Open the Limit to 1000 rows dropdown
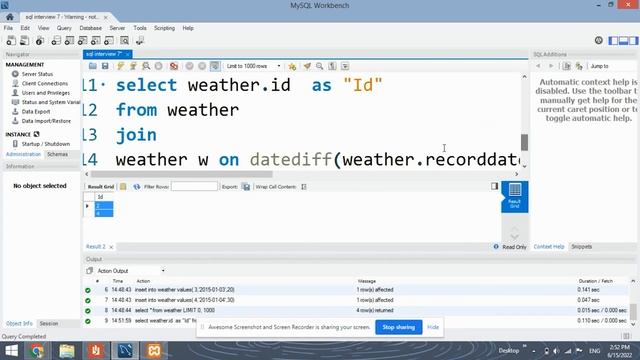 point(253,66)
